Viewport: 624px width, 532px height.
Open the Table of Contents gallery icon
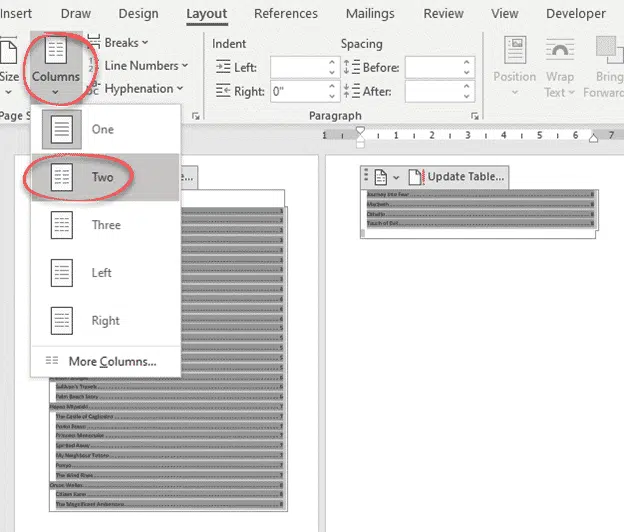(x=380, y=177)
